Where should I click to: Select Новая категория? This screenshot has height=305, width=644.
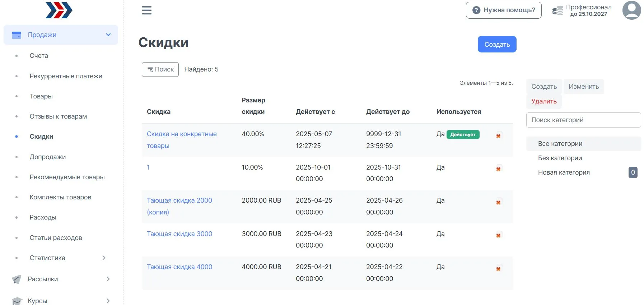(564, 172)
